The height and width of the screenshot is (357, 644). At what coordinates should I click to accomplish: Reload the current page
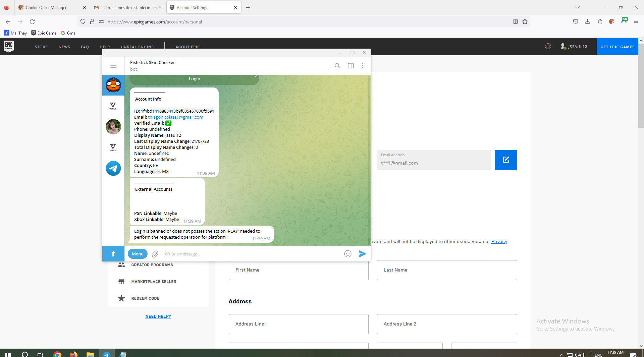click(x=32, y=22)
